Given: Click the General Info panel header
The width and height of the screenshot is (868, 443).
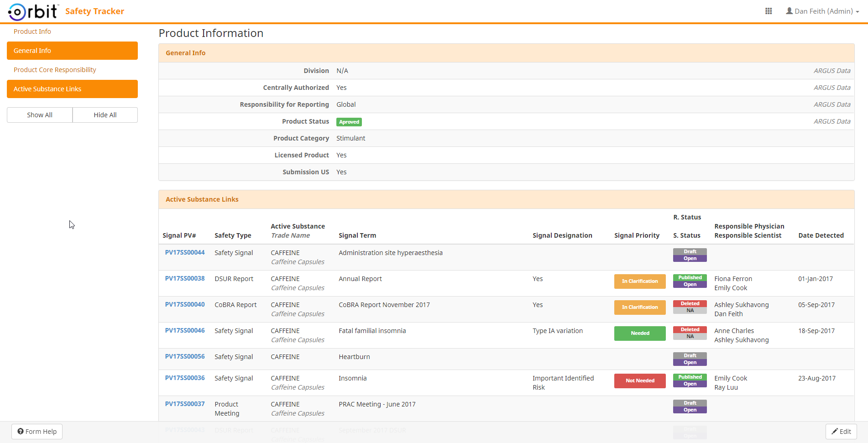Looking at the screenshot, I should [x=506, y=53].
